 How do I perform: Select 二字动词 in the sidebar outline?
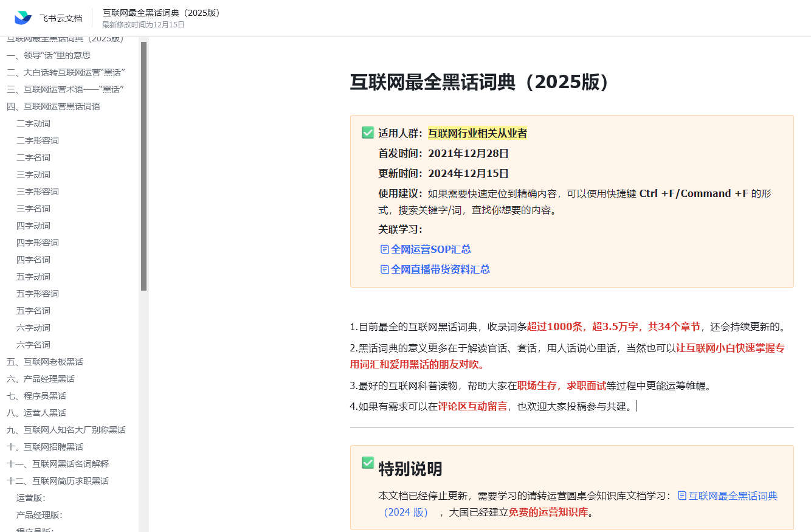point(33,123)
